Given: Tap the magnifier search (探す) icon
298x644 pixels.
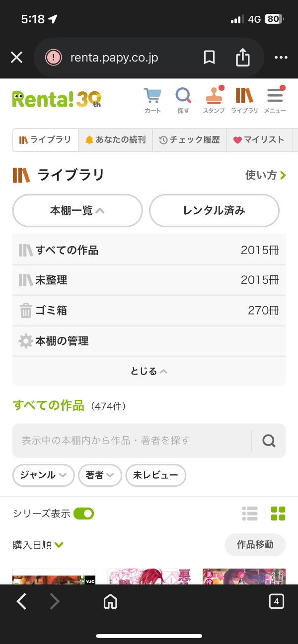Looking at the screenshot, I should pos(183,99).
